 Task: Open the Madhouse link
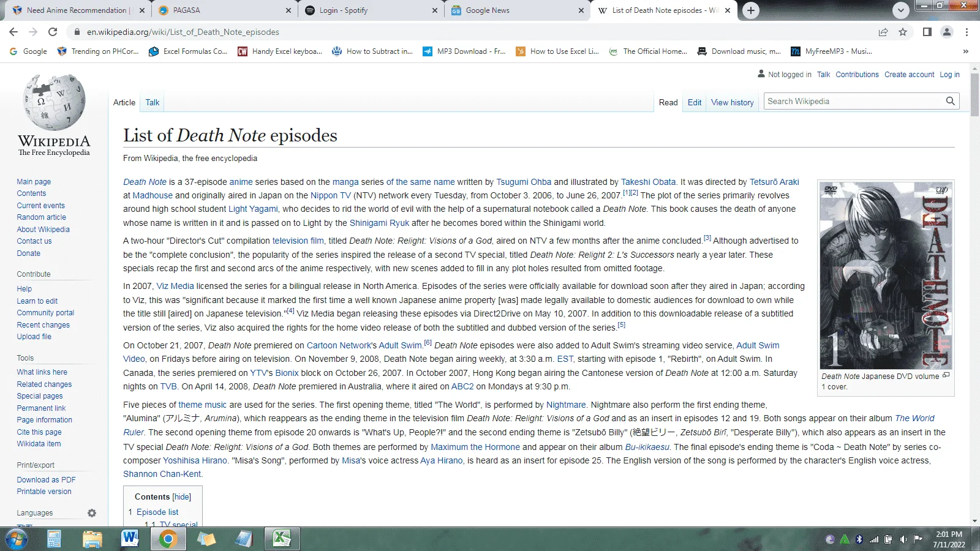[x=153, y=195]
